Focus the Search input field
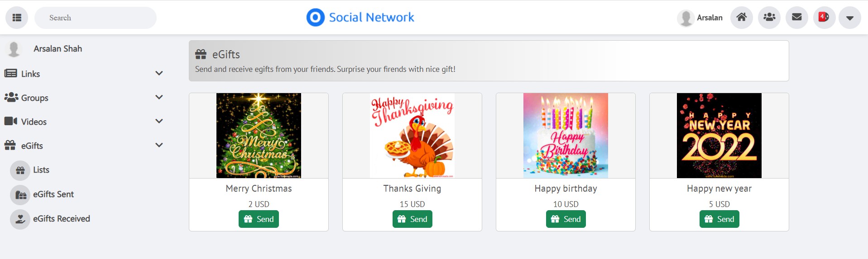Image resolution: width=868 pixels, height=259 pixels. (x=96, y=18)
